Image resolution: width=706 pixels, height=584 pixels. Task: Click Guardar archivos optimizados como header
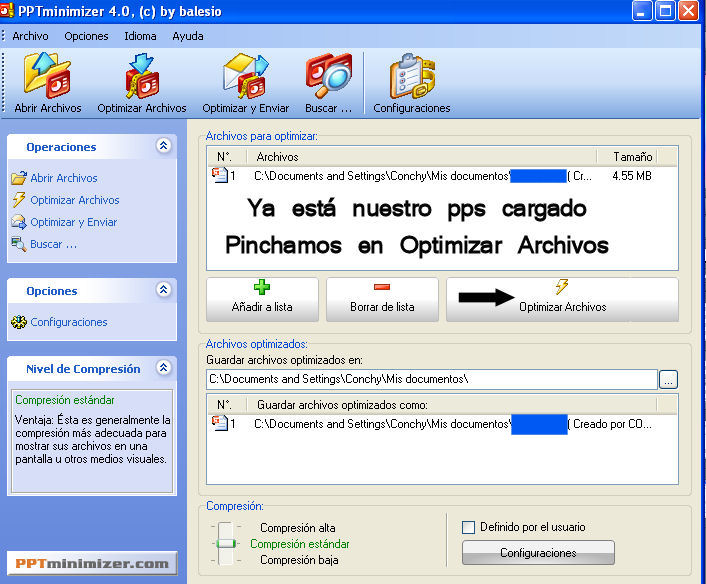(x=452, y=405)
